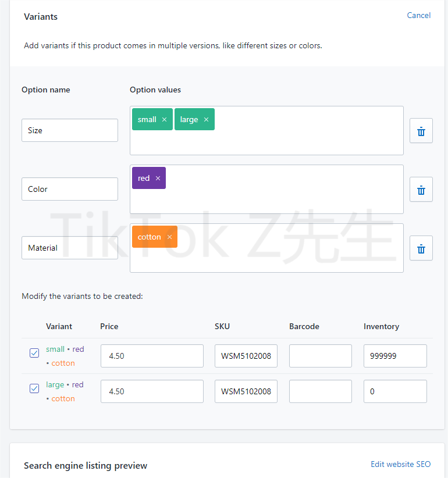Click the 'Option name' label
The height and width of the screenshot is (478, 448).
[46, 90]
